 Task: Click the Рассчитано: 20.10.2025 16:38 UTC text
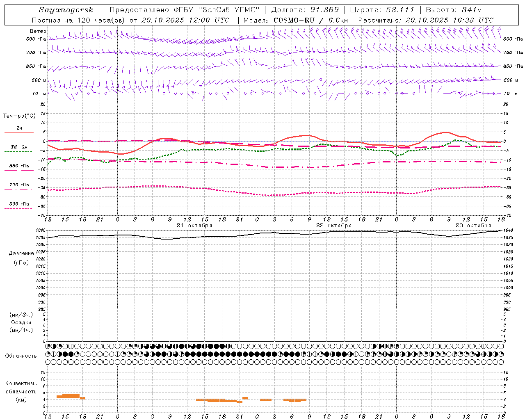[x=426, y=20]
